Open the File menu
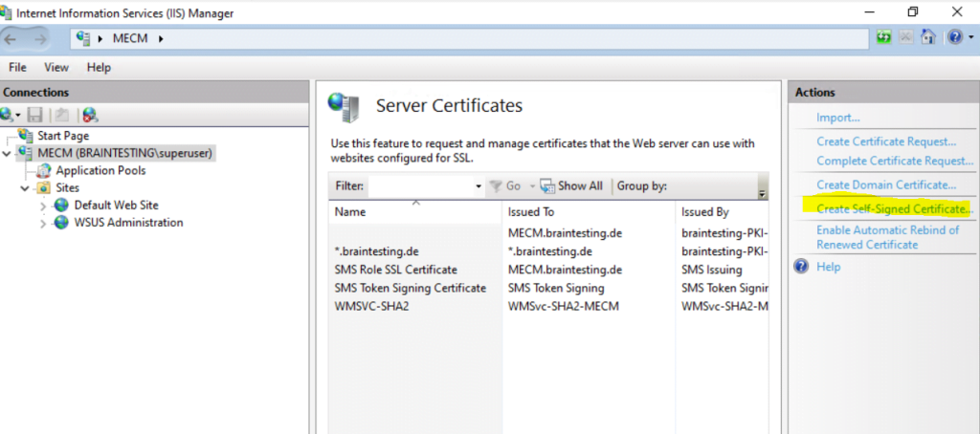980x434 pixels. (x=17, y=68)
